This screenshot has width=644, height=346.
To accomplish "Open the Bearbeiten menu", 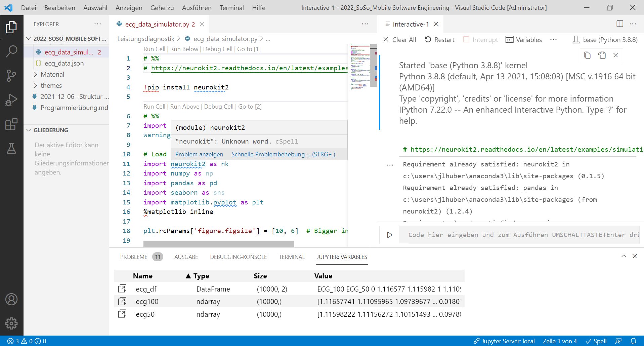I will click(x=60, y=8).
